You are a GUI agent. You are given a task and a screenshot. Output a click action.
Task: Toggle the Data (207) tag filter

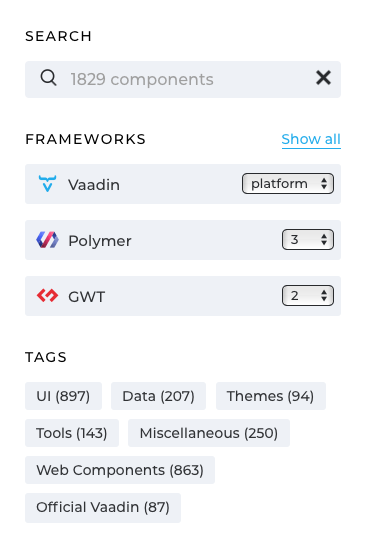click(158, 396)
